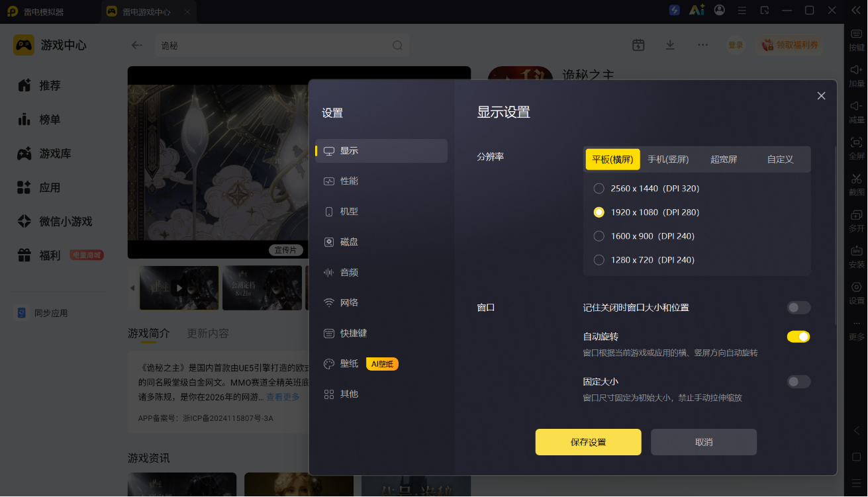This screenshot has width=868, height=497.
Task: Click the 取消 button
Action: [x=704, y=442]
